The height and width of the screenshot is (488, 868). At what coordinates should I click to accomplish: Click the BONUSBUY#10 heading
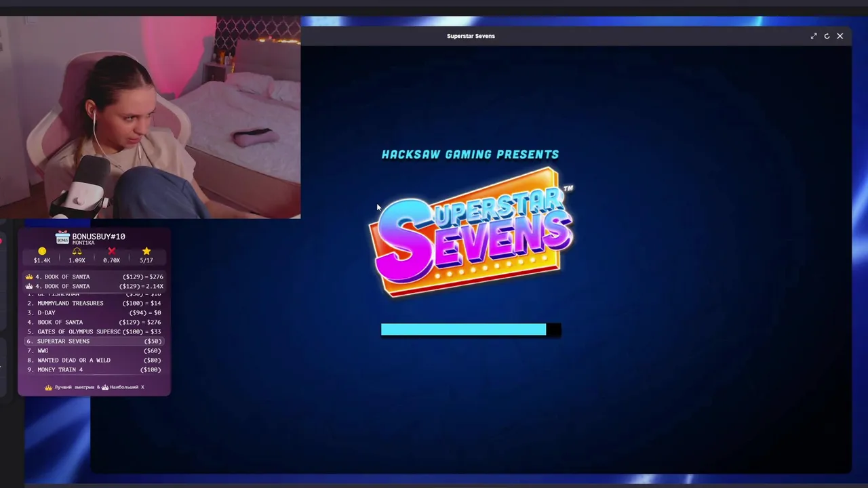pos(98,236)
